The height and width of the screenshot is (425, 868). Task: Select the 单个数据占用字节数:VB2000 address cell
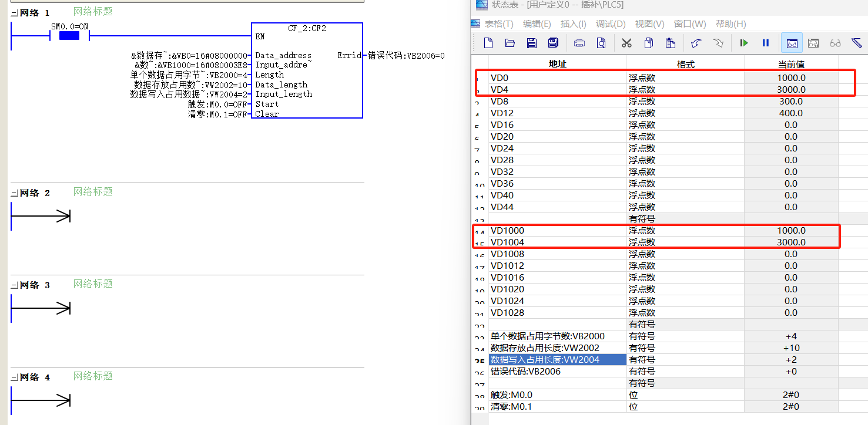(x=558, y=336)
